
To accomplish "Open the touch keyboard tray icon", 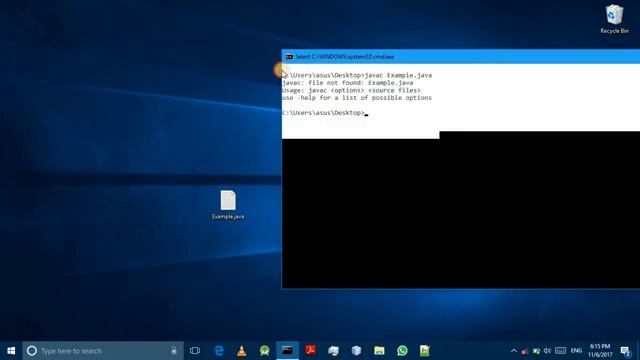I will pyautogui.click(x=560, y=351).
